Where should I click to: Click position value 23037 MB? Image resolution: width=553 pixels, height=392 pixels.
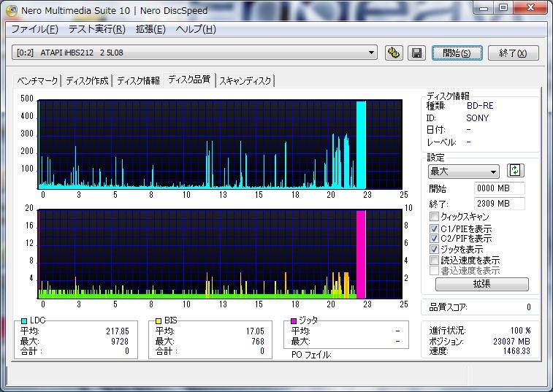[511, 341]
